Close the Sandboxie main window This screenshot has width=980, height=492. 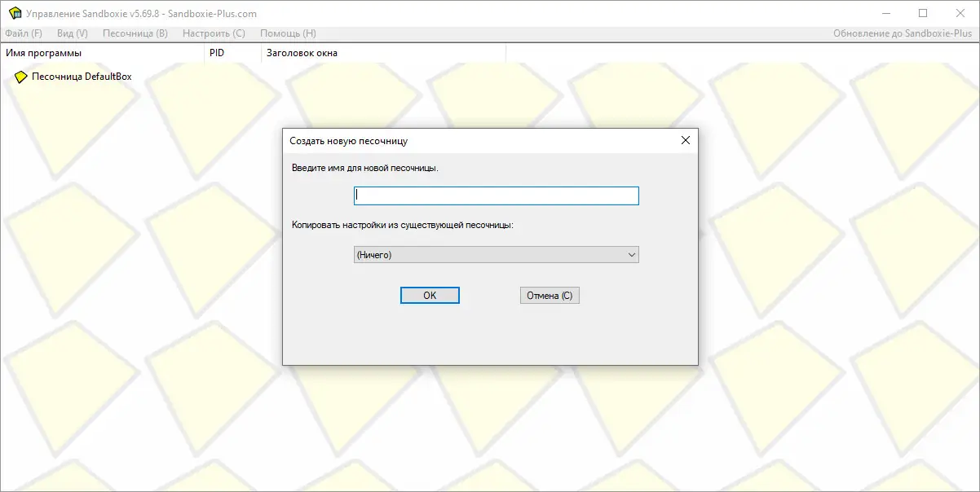pos(960,13)
